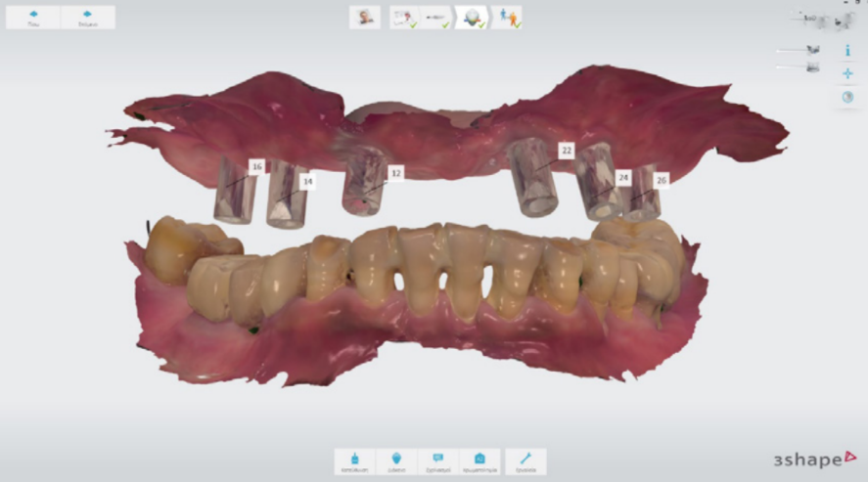Screen dimensions: 868x482
Task: Switch to the scan-body scanning workflow step
Action: (437, 18)
